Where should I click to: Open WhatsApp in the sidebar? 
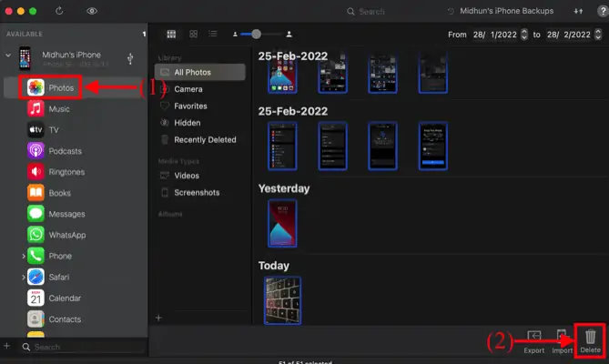66,235
